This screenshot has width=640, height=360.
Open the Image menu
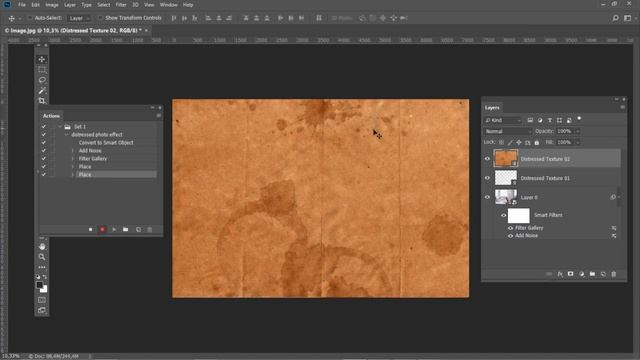(51, 5)
